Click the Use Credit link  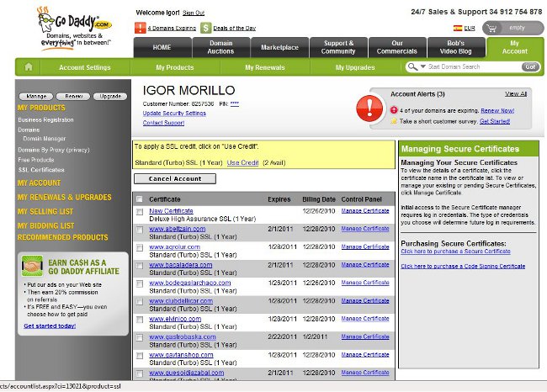click(x=243, y=162)
